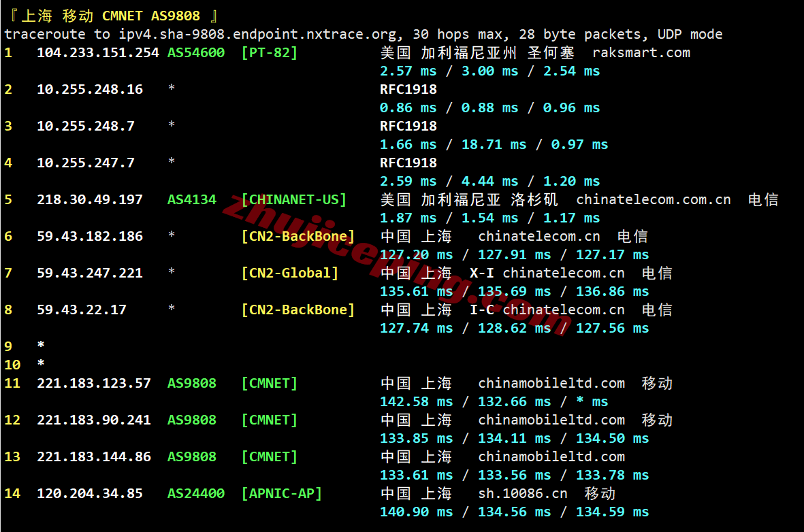Click IP address 221.183.144.86
The width and height of the screenshot is (804, 532).
click(x=93, y=456)
